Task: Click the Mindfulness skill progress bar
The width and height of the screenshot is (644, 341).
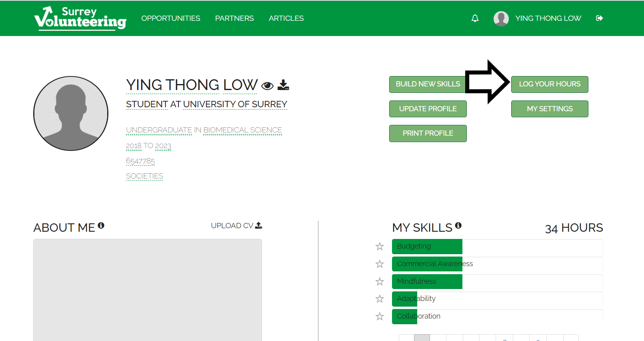Action: point(497,282)
